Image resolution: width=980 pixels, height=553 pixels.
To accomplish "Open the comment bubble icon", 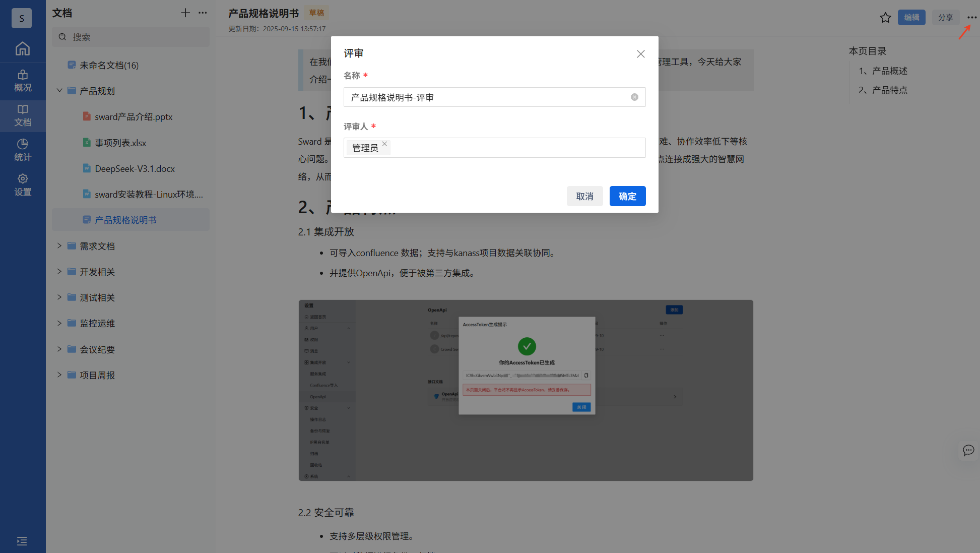I will point(968,450).
